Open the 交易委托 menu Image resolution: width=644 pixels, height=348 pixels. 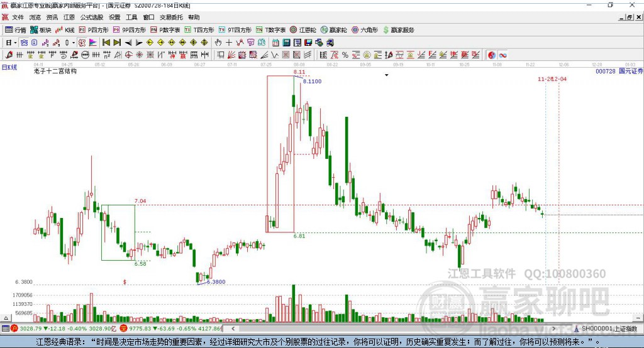(x=171, y=17)
